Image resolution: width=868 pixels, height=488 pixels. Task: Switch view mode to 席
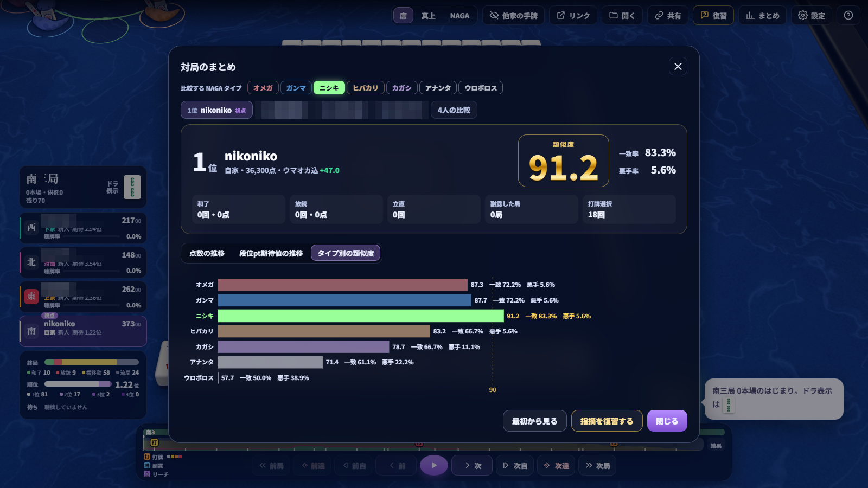(x=403, y=15)
